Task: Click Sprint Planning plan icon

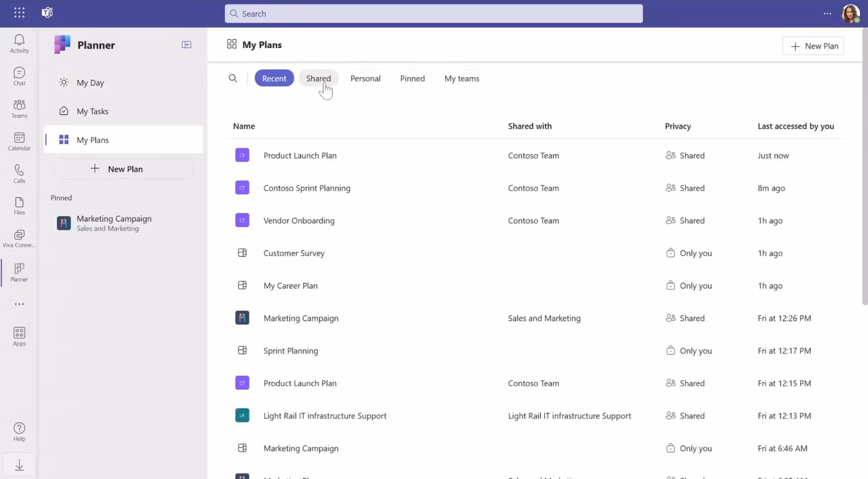Action: (x=242, y=351)
